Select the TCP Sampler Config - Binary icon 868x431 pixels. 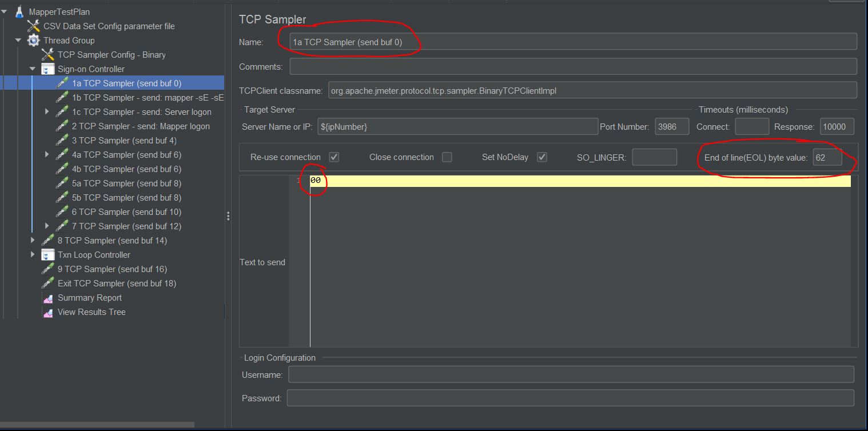48,54
